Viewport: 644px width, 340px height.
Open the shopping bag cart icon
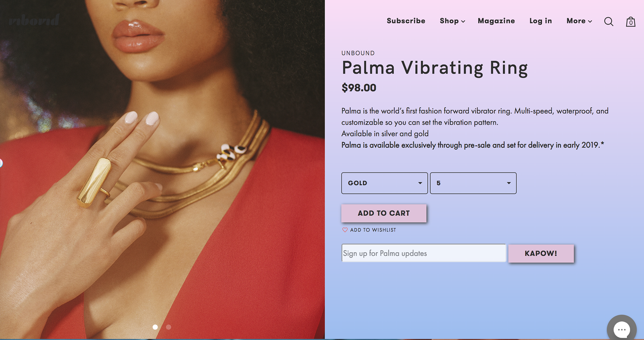tap(631, 22)
